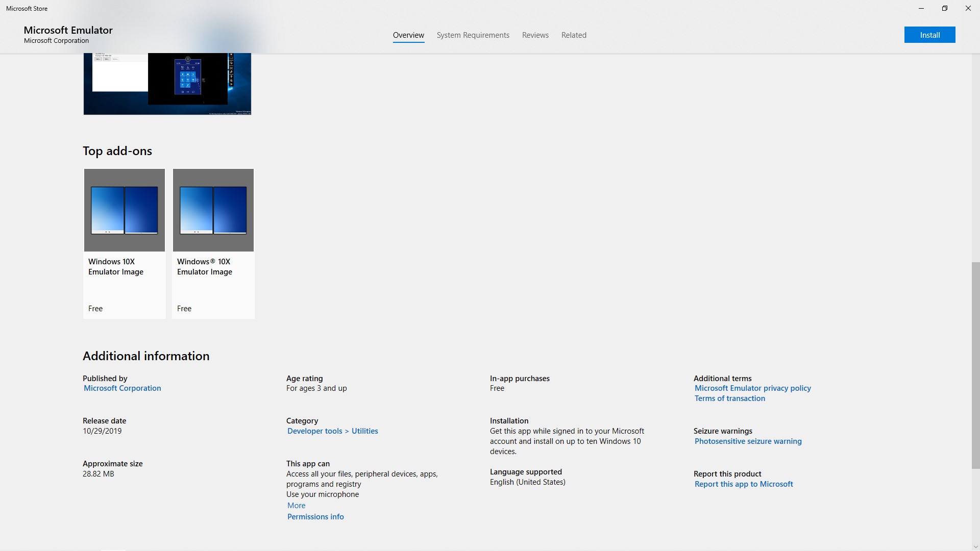Click the Additional information heading
Viewport: 980px width, 551px height.
click(146, 356)
